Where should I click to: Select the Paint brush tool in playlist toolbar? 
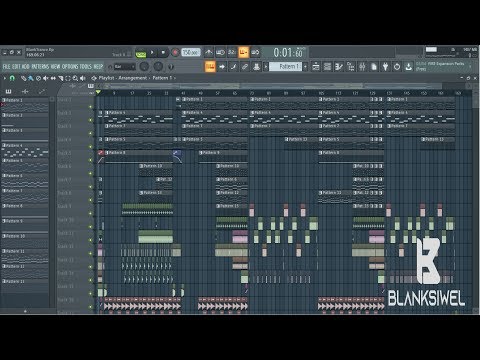tap(30, 78)
